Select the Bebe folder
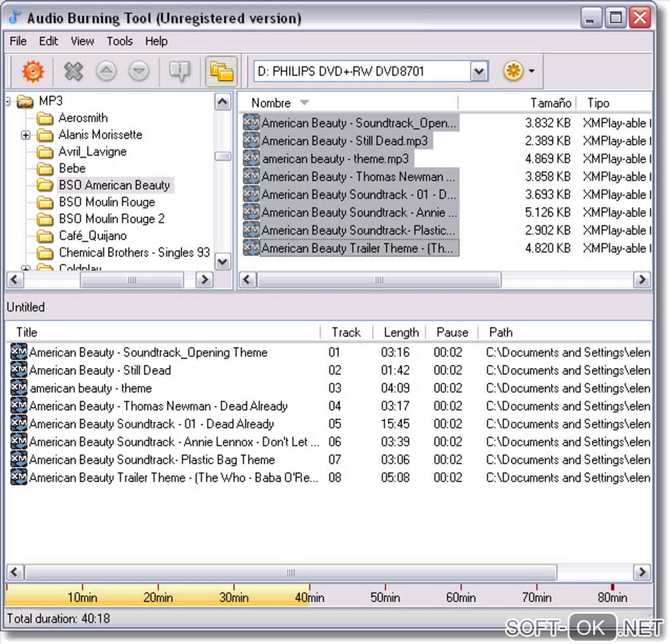The height and width of the screenshot is (644, 670). (72, 168)
